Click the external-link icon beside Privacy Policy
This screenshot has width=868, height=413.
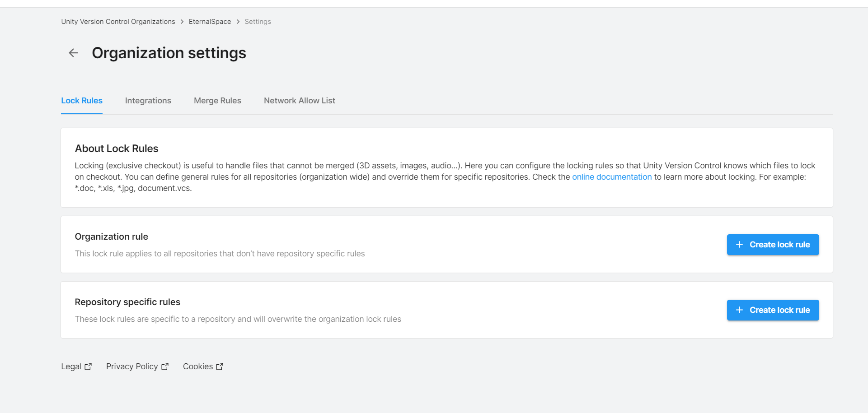(165, 367)
